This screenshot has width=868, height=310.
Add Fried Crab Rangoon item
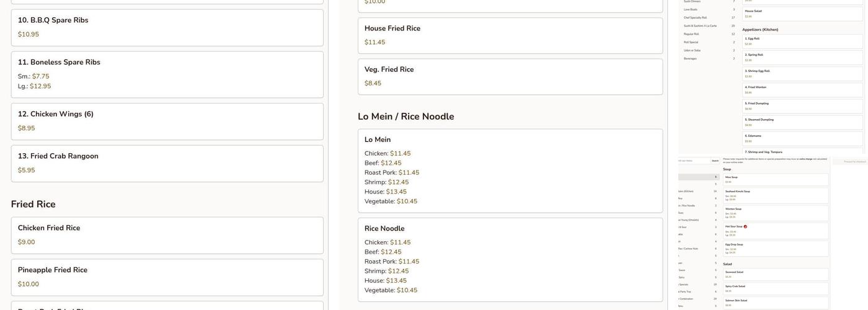167,163
